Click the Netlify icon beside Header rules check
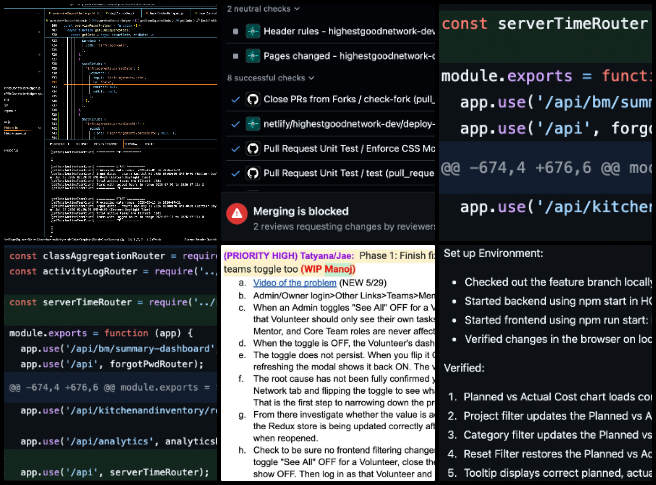 253,31
